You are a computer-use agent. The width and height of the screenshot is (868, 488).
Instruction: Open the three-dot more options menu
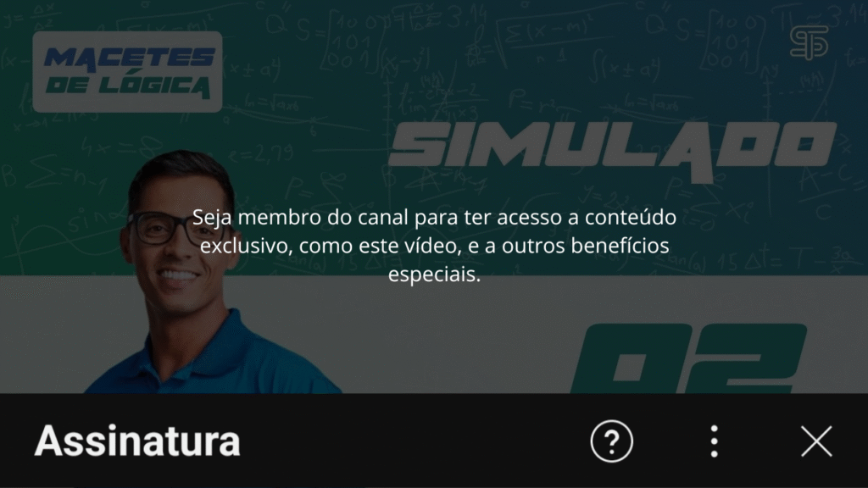click(714, 441)
